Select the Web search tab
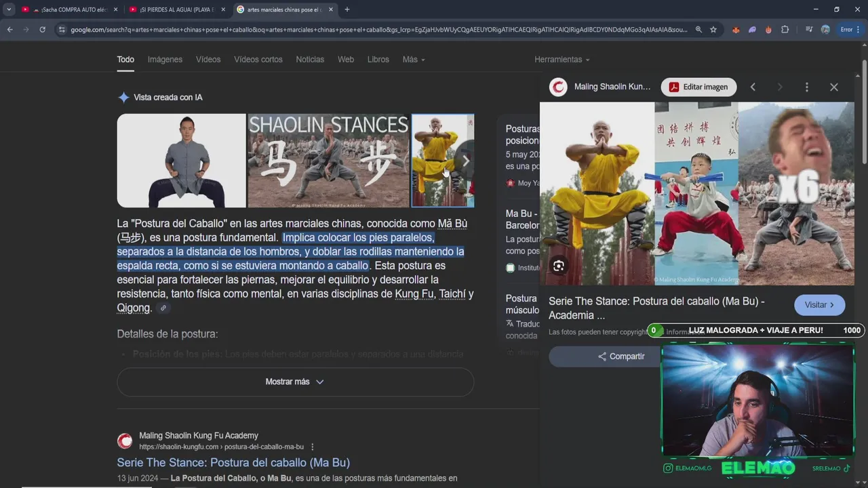The image size is (868, 488). point(346,60)
